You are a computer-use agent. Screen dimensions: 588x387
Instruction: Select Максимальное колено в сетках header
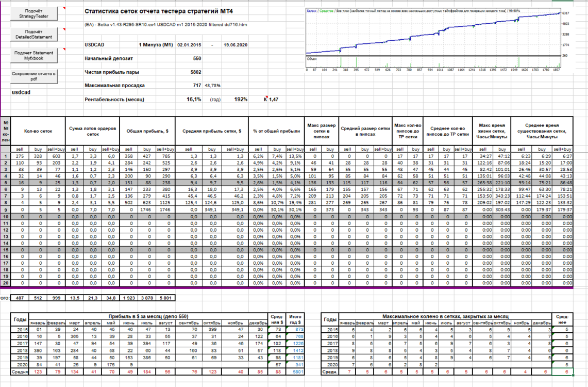pyautogui.click(x=445, y=316)
